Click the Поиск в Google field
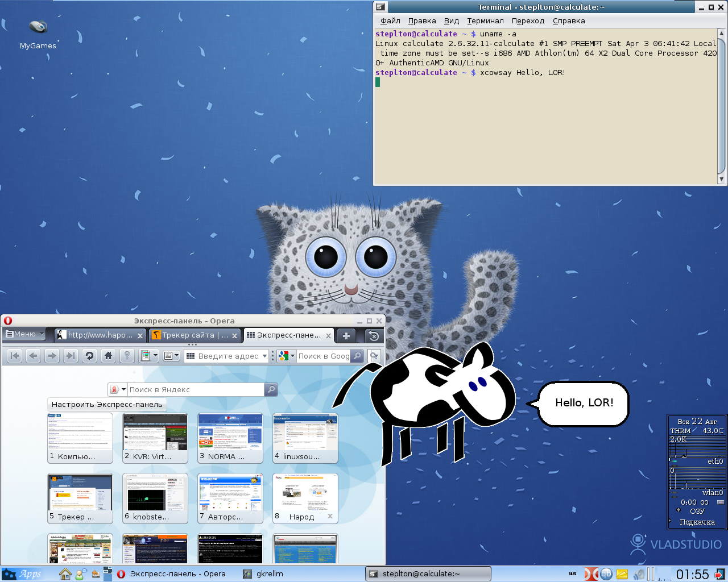The height and width of the screenshot is (582, 728). tap(323, 356)
